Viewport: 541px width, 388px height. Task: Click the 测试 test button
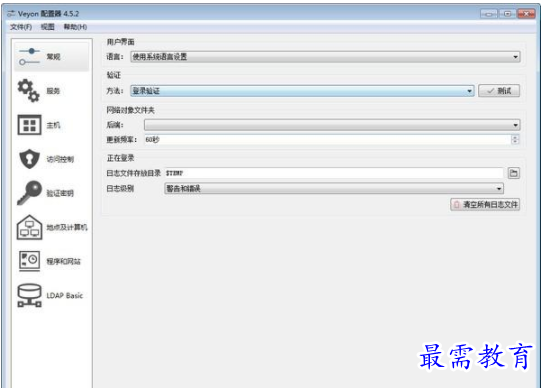pyautogui.click(x=499, y=91)
